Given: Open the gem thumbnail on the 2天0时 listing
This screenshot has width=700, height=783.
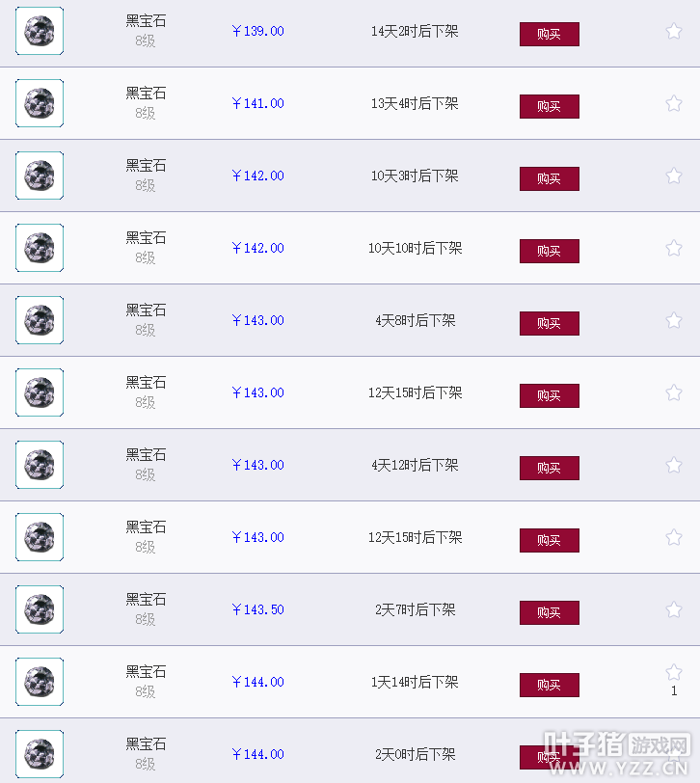Looking at the screenshot, I should (40, 754).
